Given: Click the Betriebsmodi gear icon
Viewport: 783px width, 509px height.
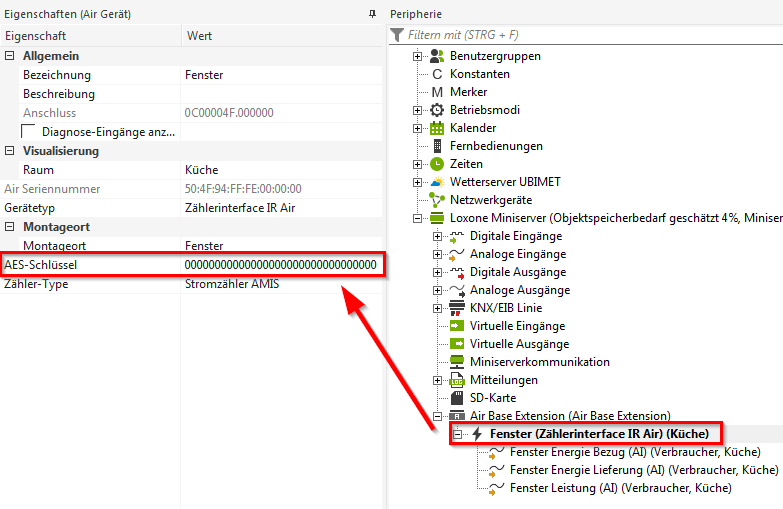Looking at the screenshot, I should [x=437, y=110].
